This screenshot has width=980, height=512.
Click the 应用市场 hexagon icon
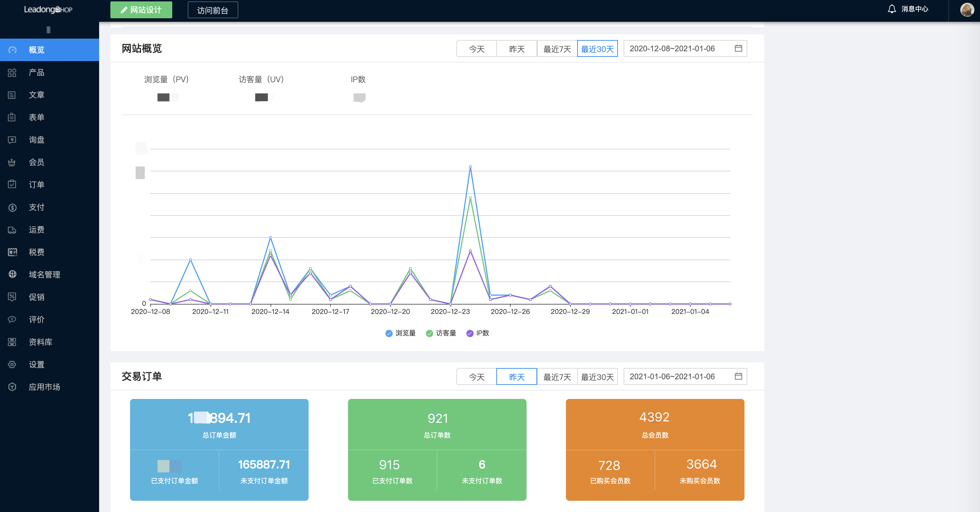pos(12,387)
